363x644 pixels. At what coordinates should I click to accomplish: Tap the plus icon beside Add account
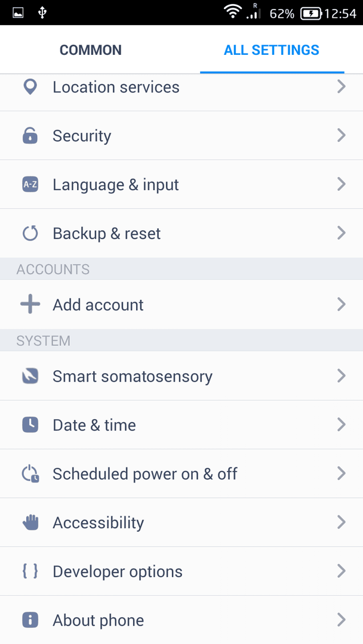[x=30, y=305]
